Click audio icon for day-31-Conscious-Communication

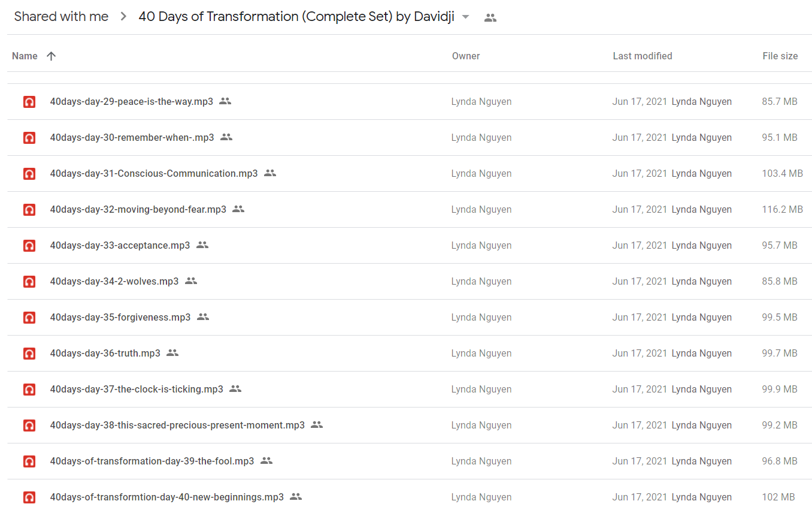[29, 174]
